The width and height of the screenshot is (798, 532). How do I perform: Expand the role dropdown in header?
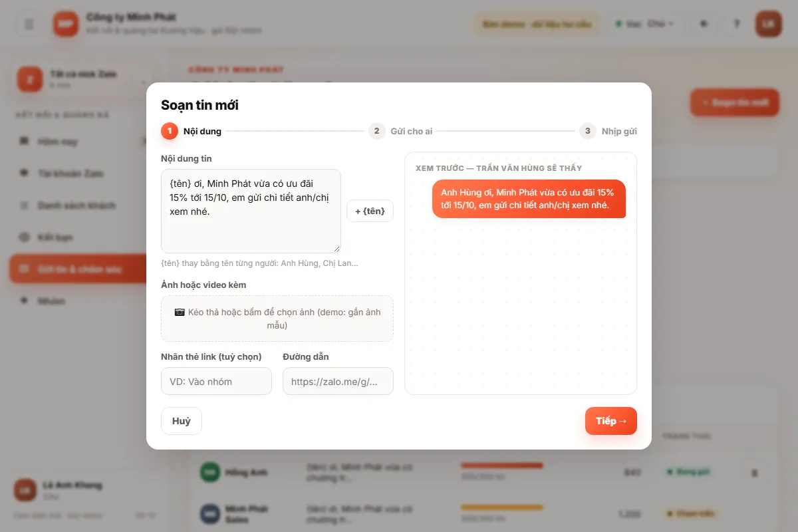(x=644, y=24)
